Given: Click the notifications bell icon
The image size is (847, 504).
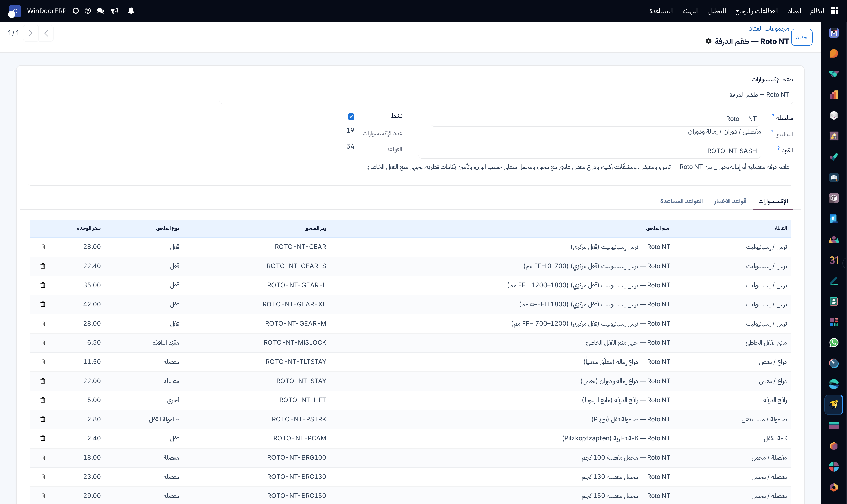Looking at the screenshot, I should point(131,11).
